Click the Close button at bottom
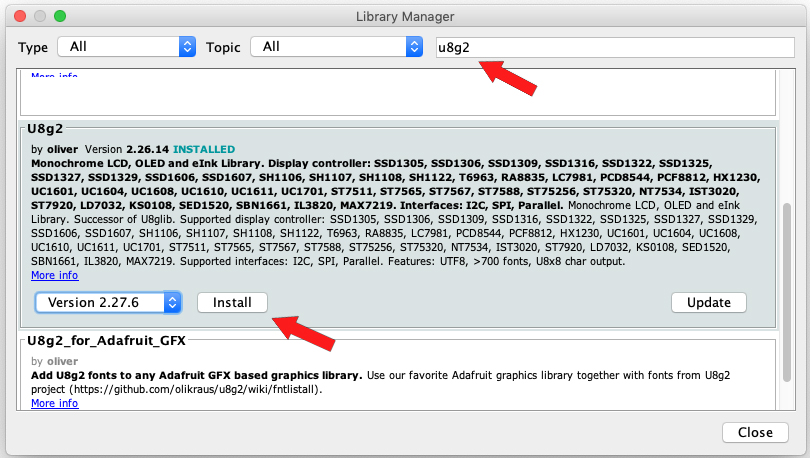The width and height of the screenshot is (810, 458). [x=755, y=432]
